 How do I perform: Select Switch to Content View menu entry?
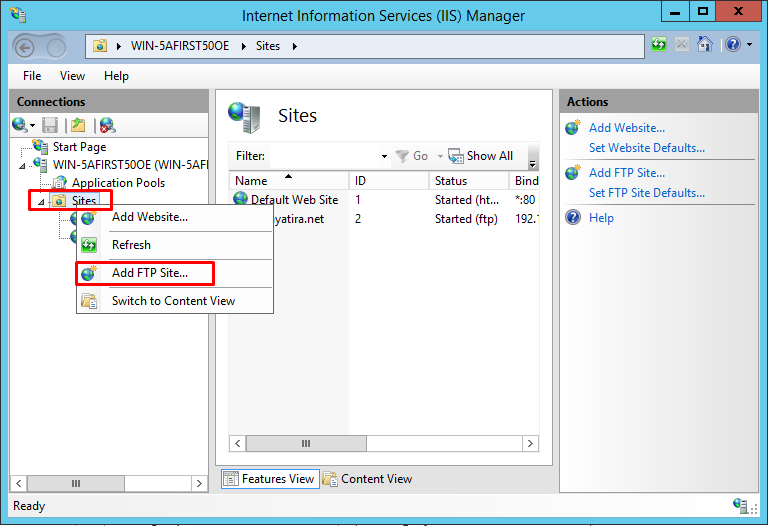[173, 301]
